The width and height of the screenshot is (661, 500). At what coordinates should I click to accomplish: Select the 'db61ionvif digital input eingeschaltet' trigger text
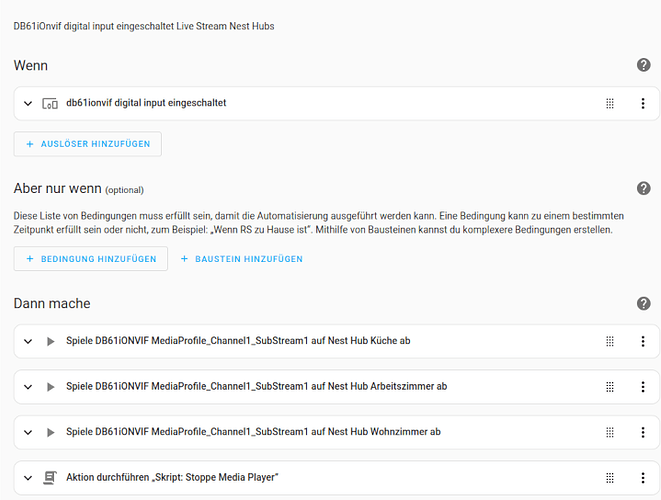tap(146, 103)
